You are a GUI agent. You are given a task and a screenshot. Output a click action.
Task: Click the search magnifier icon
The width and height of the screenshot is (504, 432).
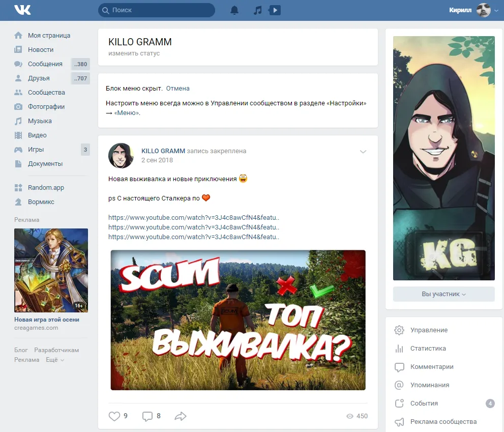click(x=105, y=10)
